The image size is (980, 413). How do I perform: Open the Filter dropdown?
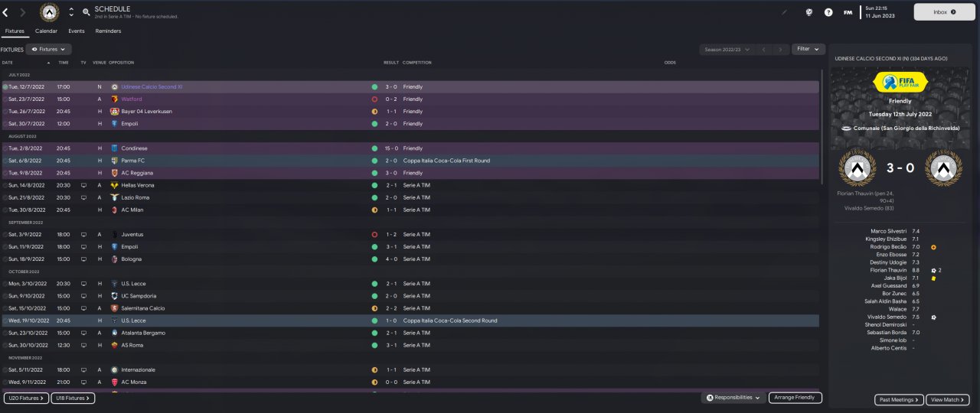point(808,49)
